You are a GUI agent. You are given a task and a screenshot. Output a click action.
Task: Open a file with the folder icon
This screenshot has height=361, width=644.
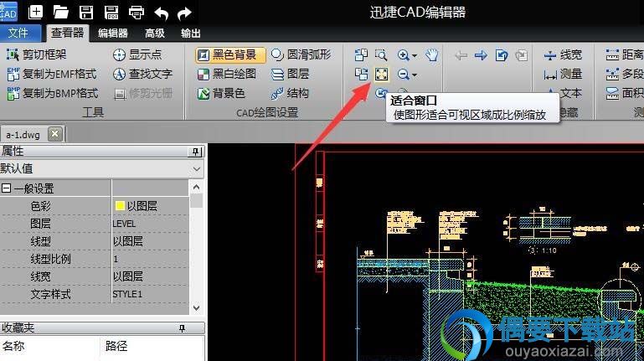tap(61, 13)
